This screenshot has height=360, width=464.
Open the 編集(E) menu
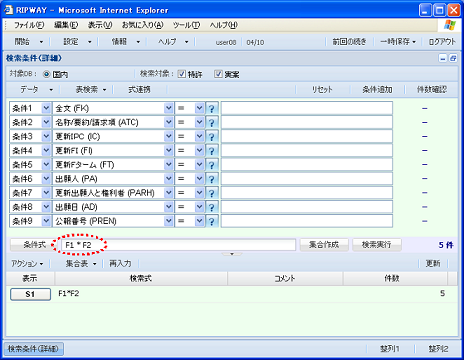66,25
